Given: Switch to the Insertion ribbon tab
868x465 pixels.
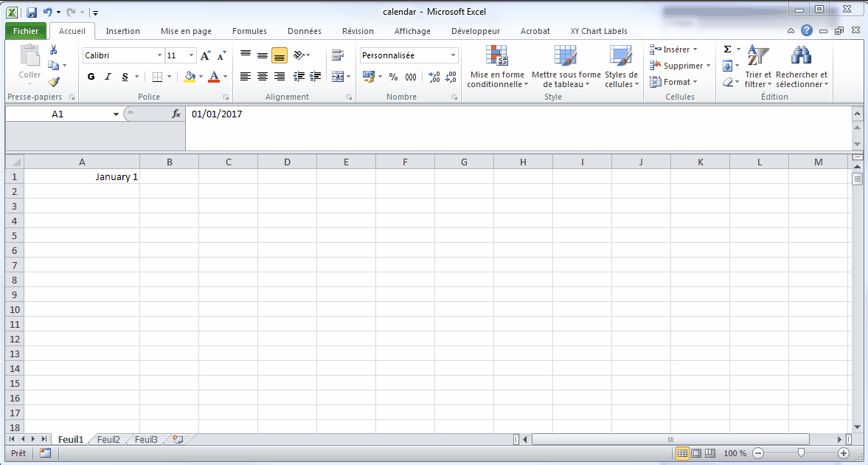Looking at the screenshot, I should tap(122, 31).
